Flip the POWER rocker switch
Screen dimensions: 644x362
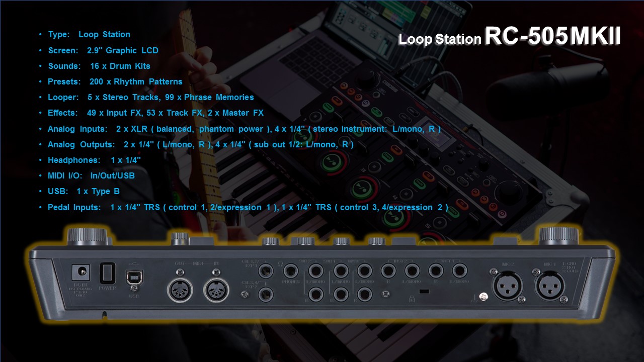(107, 274)
